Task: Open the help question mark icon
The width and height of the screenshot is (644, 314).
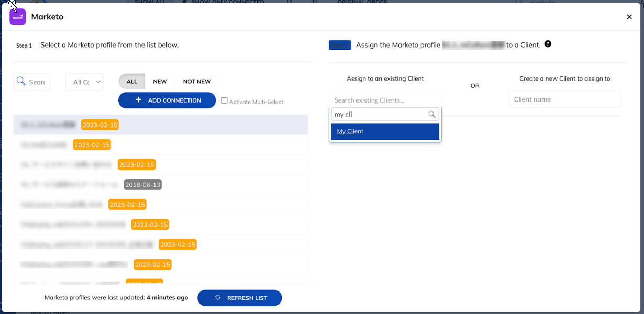Action: (548, 44)
